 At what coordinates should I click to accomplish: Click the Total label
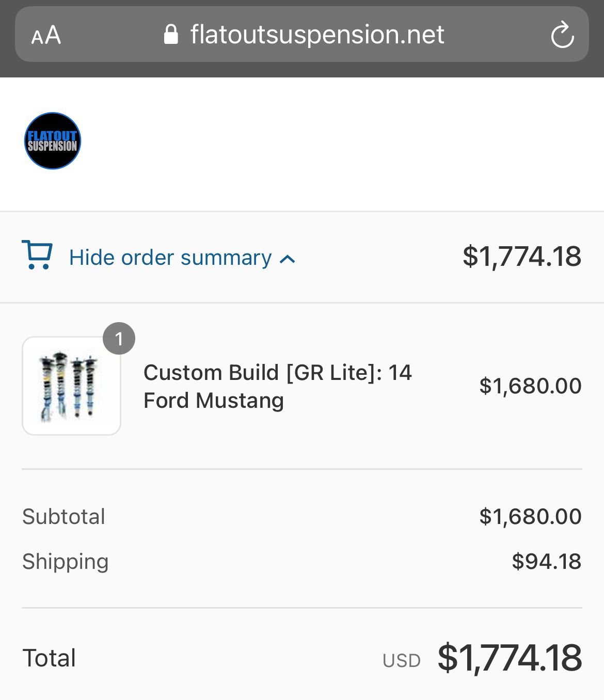click(49, 658)
